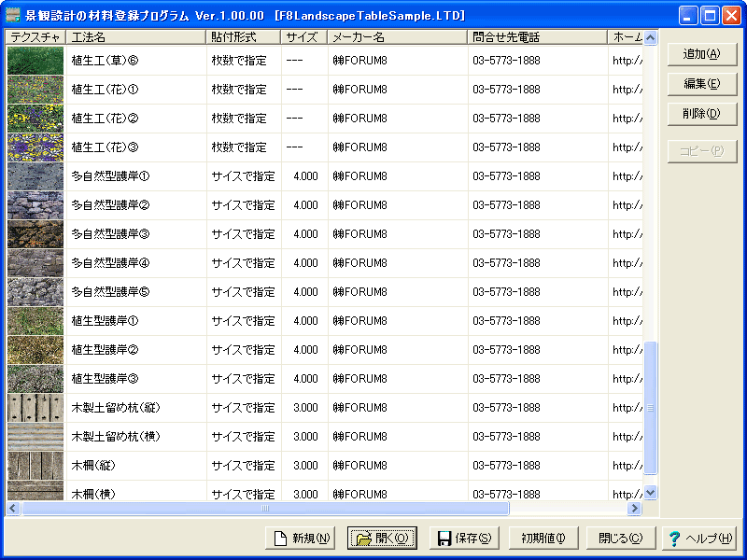The height and width of the screenshot is (560, 747).
Task: Click size 3.000 in 木製土留め杭(横) row
Action: pyautogui.click(x=306, y=437)
